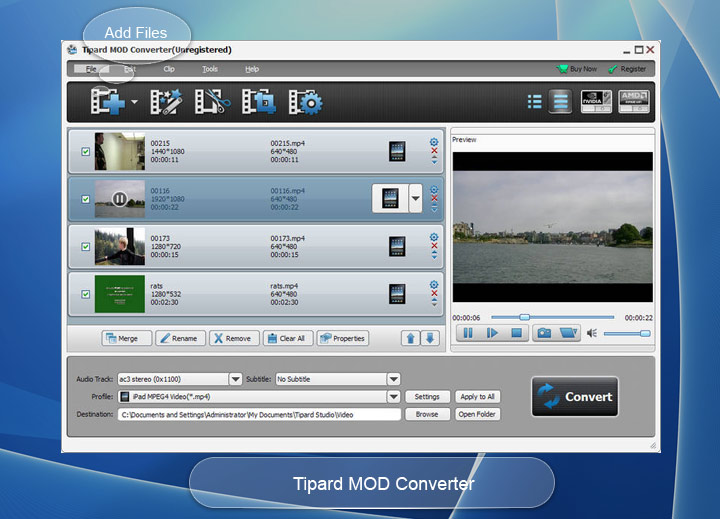The image size is (720, 519).
Task: Select the 00173 video thumbnail
Action: point(119,247)
